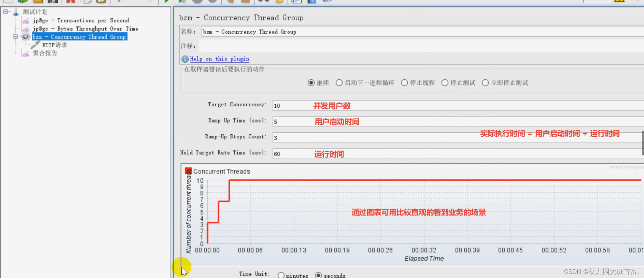Set Time Unit to seconds

click(319, 275)
